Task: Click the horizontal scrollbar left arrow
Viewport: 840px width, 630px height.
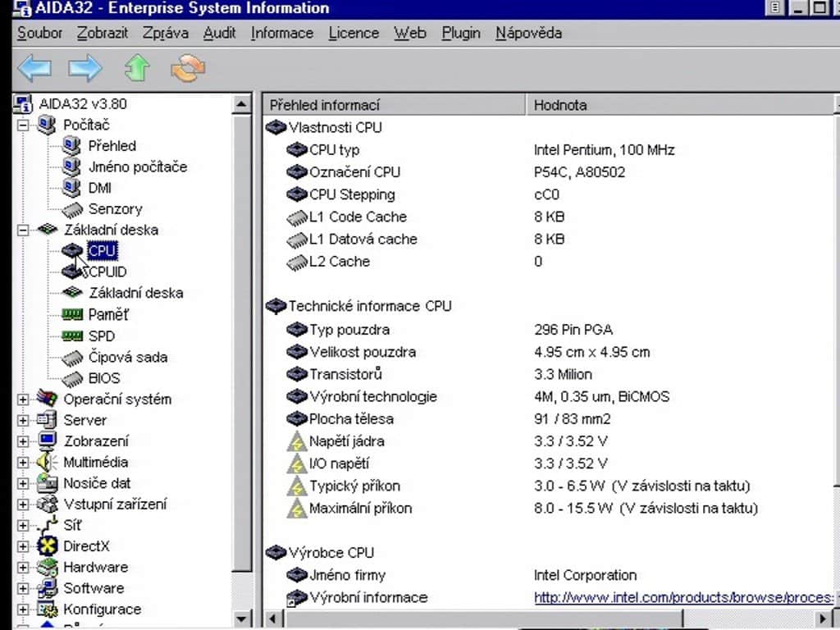Action: pyautogui.click(x=272, y=619)
